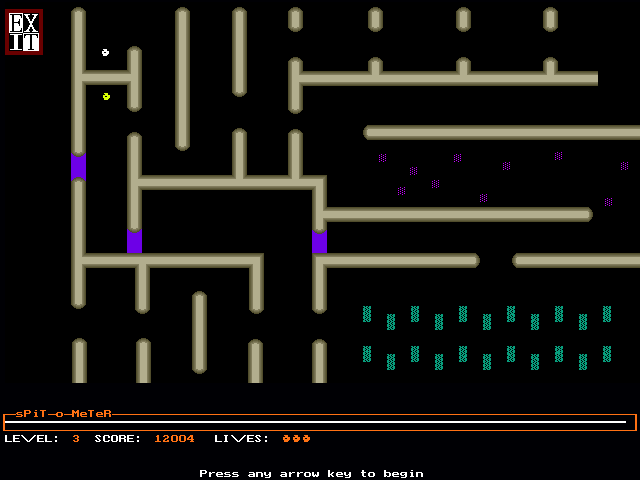This screenshot has height=480, width=640.
Task: Click the score value 12004
Action: (x=174, y=438)
